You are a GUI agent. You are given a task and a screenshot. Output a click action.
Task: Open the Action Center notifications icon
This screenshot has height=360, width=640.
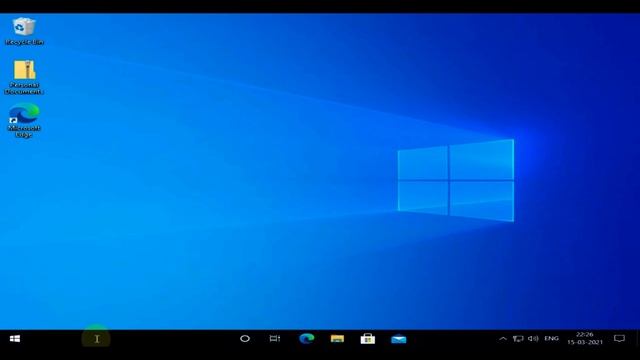619,339
